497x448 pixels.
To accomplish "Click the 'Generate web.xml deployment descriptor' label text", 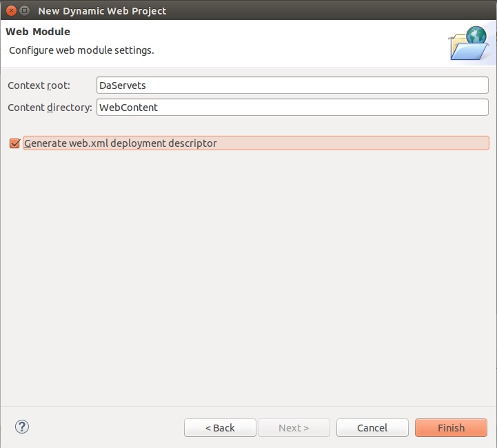I will tap(121, 143).
